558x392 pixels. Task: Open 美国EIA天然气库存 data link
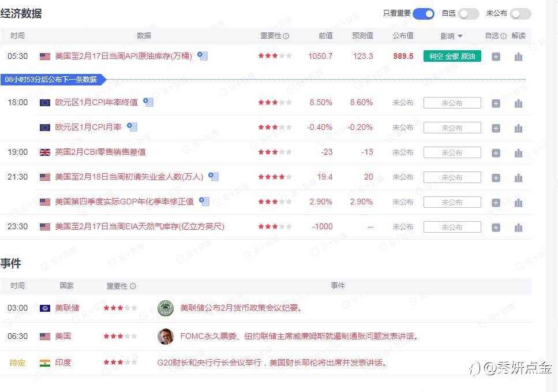pos(140,226)
